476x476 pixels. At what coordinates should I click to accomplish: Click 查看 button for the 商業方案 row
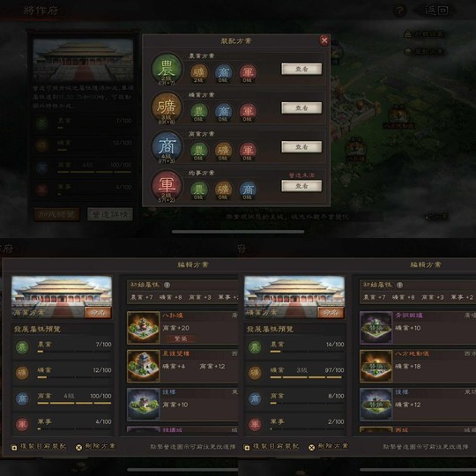coord(301,147)
